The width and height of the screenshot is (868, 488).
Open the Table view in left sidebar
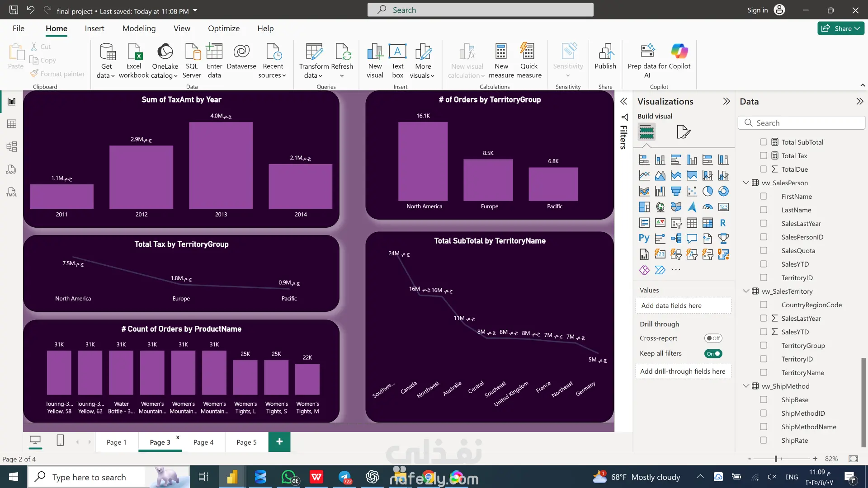[x=12, y=124]
